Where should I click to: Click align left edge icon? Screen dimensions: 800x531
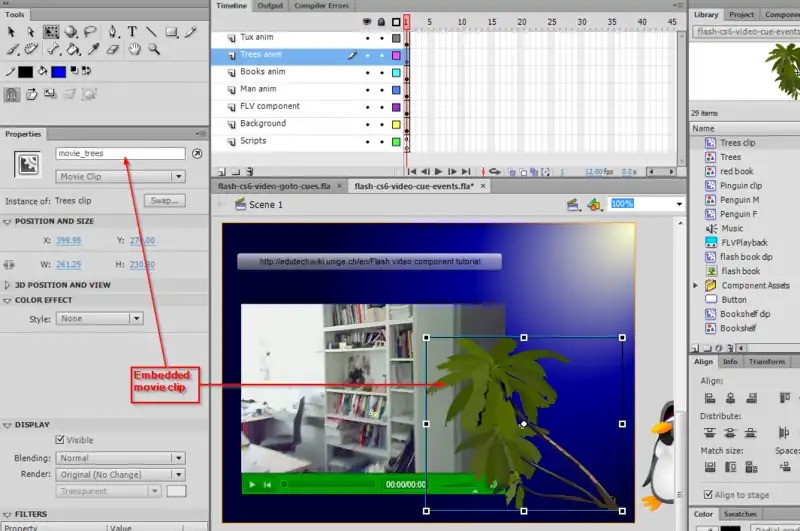(711, 399)
